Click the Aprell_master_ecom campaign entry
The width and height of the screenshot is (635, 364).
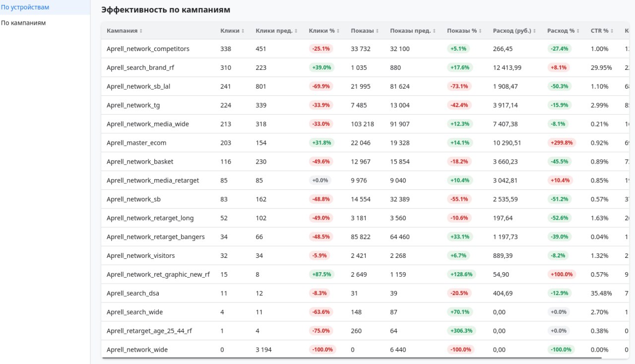[136, 142]
